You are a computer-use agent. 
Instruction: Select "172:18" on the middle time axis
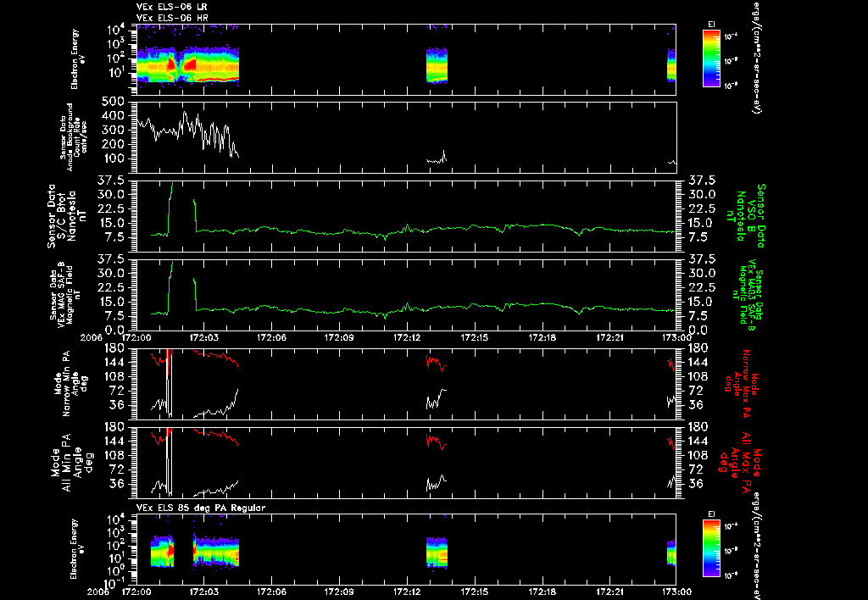point(542,337)
